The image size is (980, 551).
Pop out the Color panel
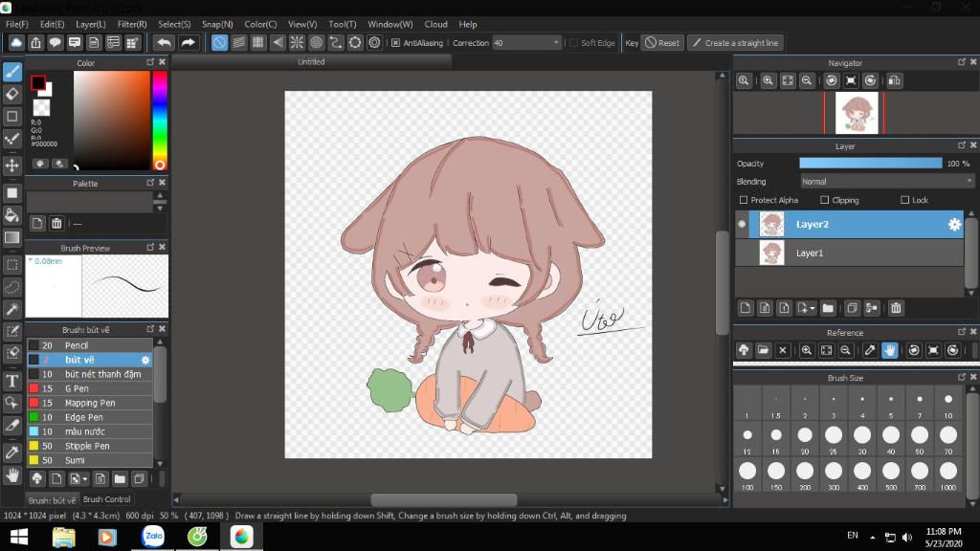(x=150, y=62)
